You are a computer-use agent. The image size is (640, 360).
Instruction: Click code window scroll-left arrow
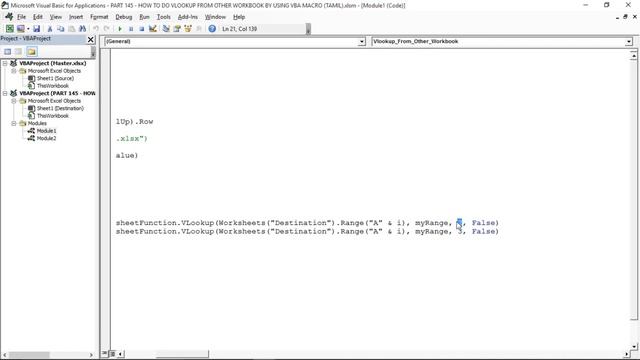pos(121,354)
